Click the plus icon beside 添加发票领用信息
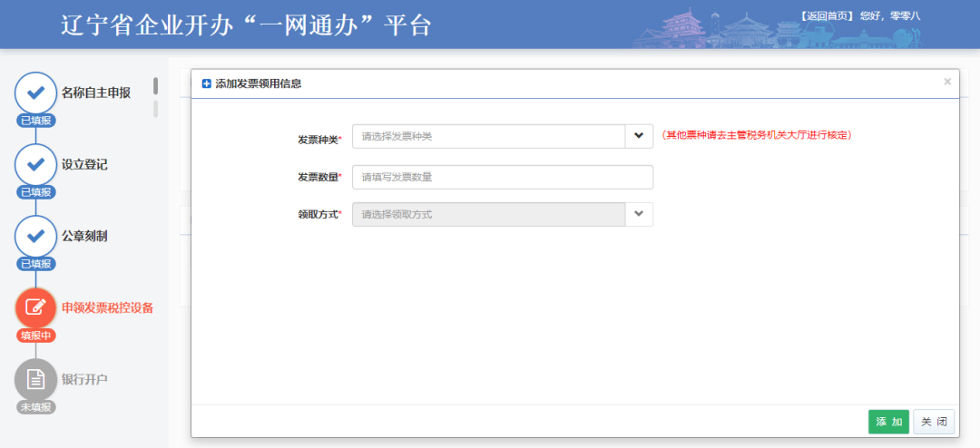This screenshot has width=980, height=448. tap(207, 83)
